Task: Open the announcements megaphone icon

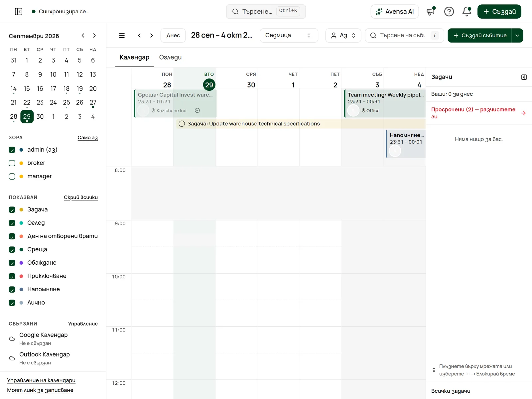Action: tap(431, 12)
